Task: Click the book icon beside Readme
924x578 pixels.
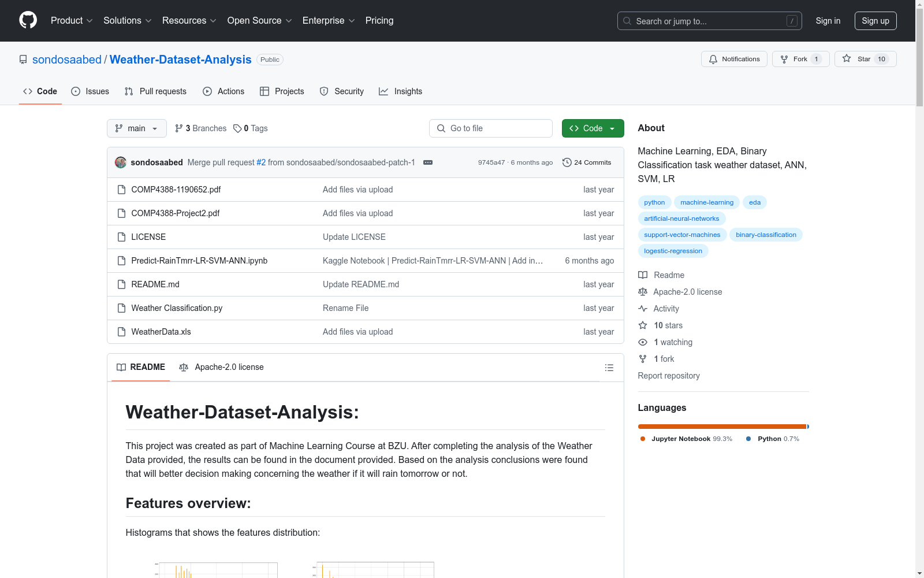Action: [x=643, y=275]
